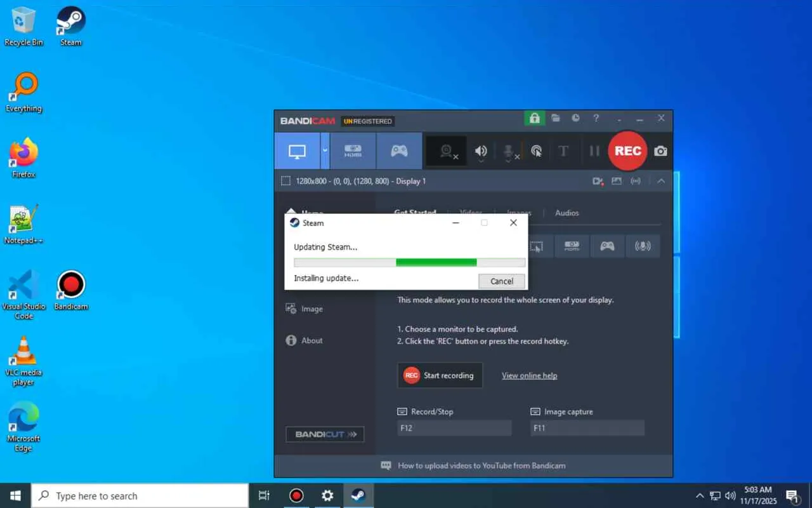Image resolution: width=812 pixels, height=508 pixels.
Task: Click the 1280x800 Display 1 target text
Action: point(360,181)
